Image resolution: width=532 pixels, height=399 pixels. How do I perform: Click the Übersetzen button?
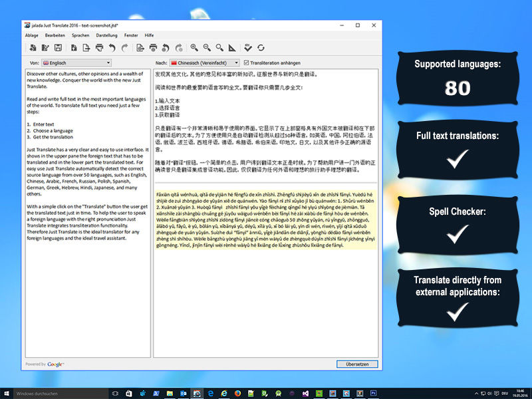[x=357, y=364]
